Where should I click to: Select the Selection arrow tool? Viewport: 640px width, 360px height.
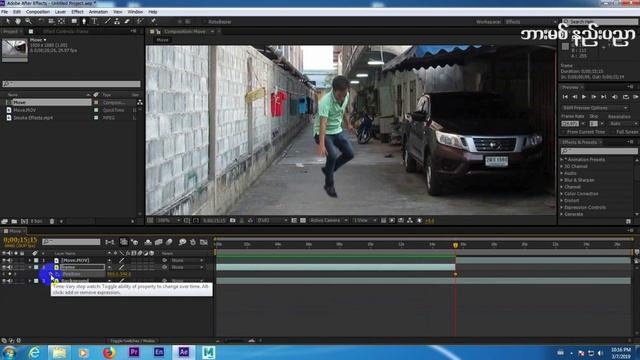8,21
